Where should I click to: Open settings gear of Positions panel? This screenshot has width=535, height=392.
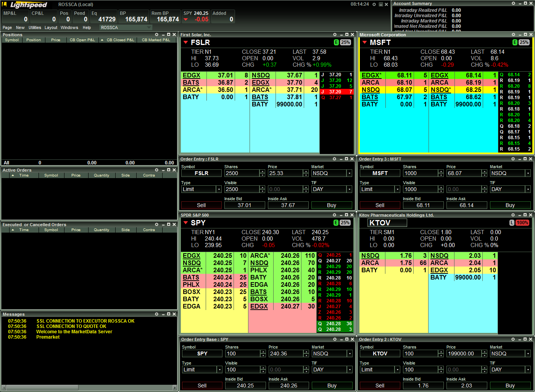click(x=156, y=35)
